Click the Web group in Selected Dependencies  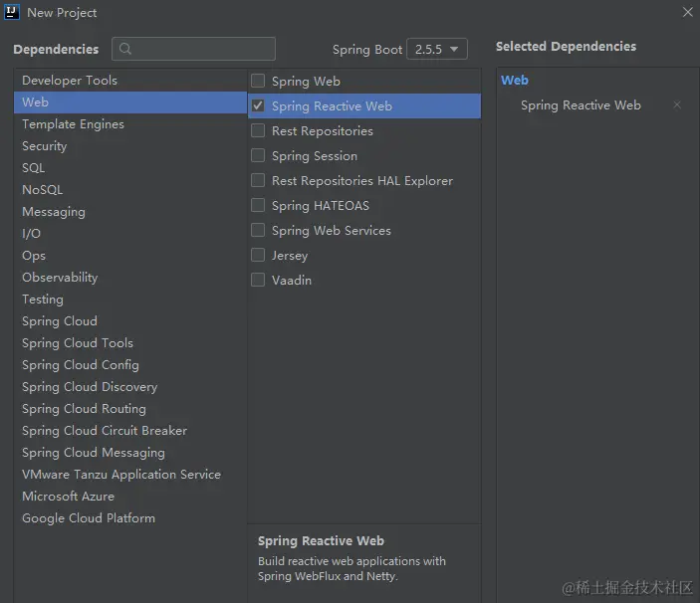click(514, 80)
